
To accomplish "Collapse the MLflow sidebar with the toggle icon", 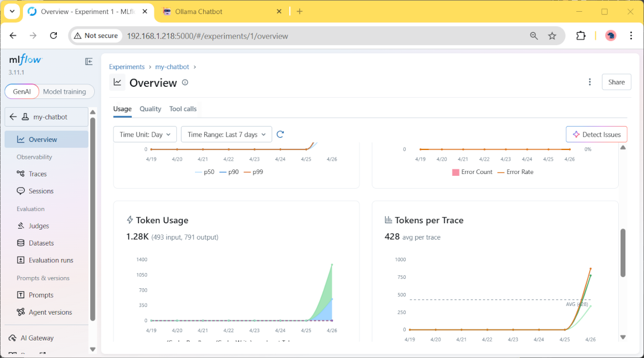I will tap(89, 62).
